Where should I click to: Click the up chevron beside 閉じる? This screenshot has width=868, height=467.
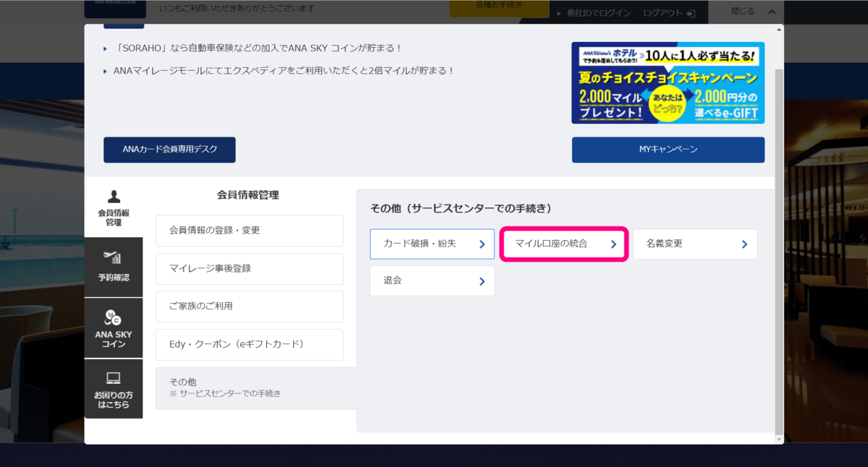pos(772,12)
